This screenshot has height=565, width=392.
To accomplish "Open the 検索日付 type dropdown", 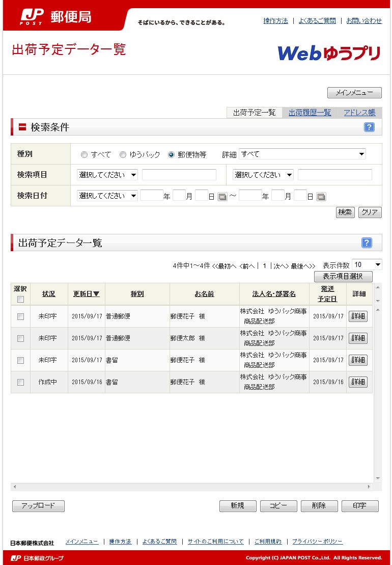I will click(107, 196).
